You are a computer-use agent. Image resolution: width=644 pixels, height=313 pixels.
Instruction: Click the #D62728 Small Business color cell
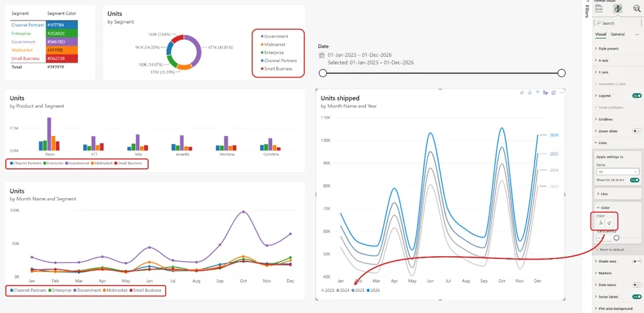[61, 58]
